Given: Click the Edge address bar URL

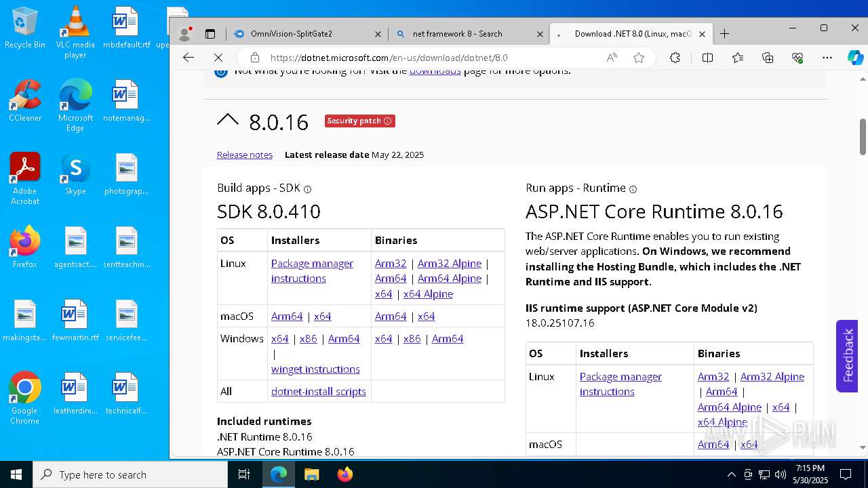Looking at the screenshot, I should (x=389, y=58).
